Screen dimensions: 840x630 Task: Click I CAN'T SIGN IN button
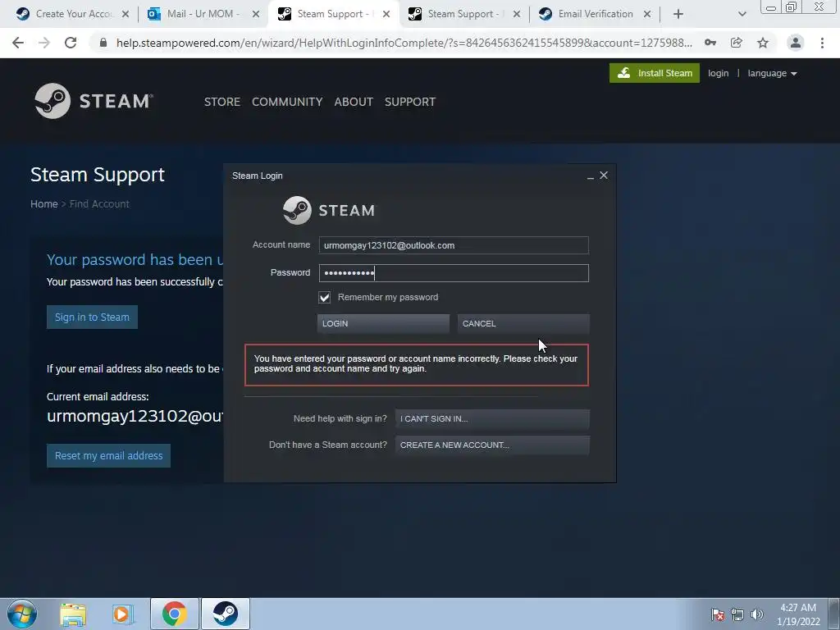pyautogui.click(x=492, y=419)
